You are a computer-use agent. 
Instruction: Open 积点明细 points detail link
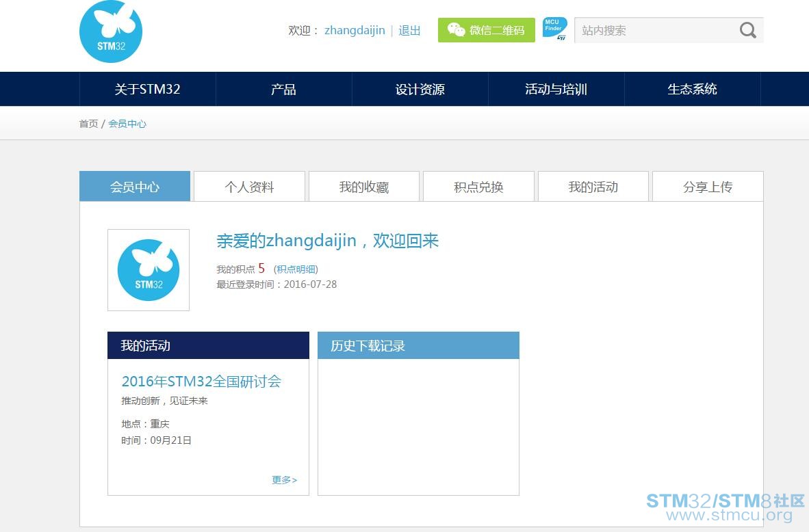tap(296, 269)
